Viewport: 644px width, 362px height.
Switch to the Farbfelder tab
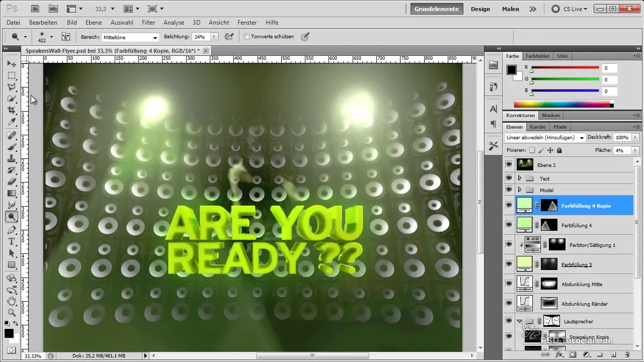(537, 56)
